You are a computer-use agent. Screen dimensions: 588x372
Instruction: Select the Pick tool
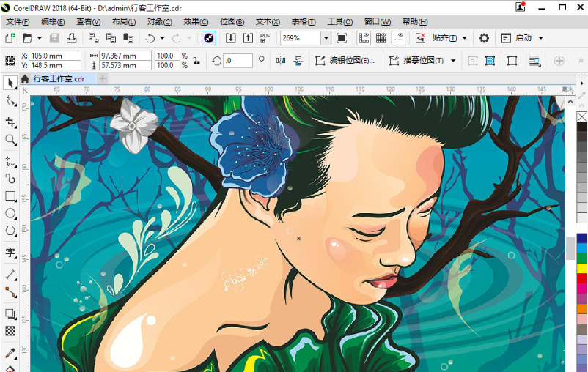[10, 83]
